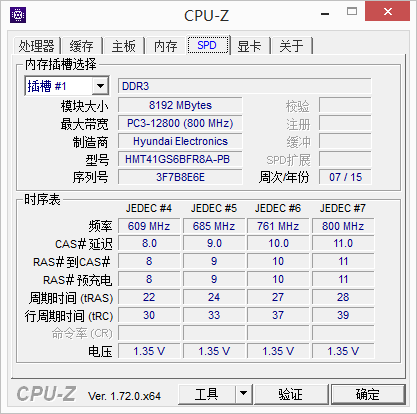Click the CAS# latency value 10.0
Screen dimensions: 417x414
(x=278, y=243)
